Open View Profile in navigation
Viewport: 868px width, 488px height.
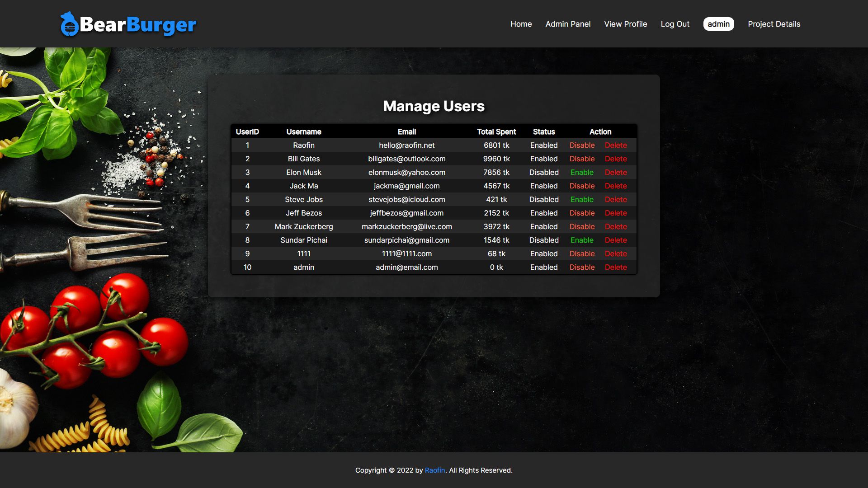pyautogui.click(x=625, y=24)
